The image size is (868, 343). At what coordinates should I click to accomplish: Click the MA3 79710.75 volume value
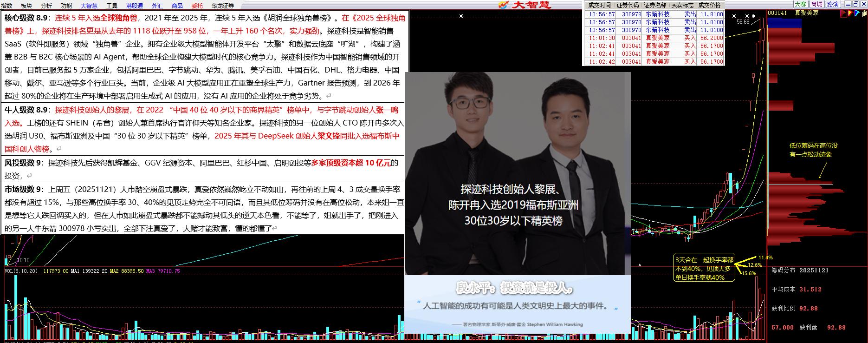163,271
